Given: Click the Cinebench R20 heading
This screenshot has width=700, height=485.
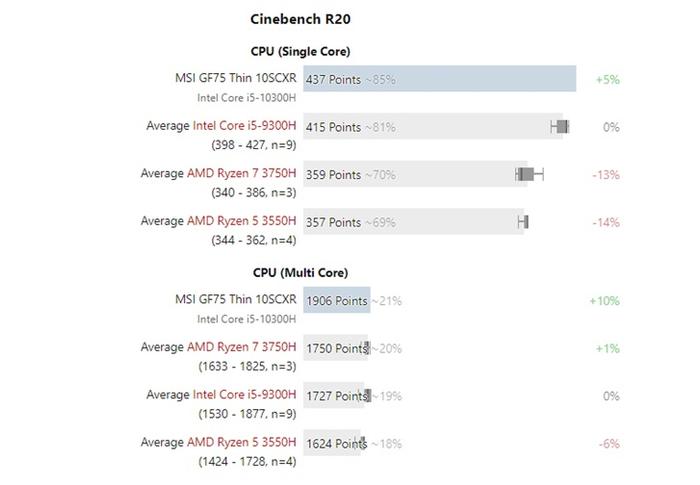Looking at the screenshot, I should click(x=300, y=19).
